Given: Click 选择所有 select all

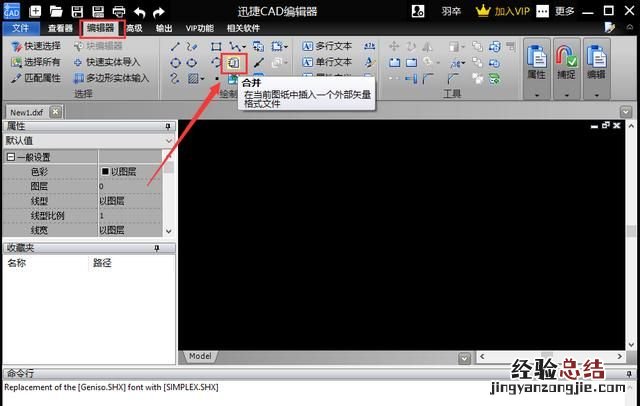Looking at the screenshot, I should click(36, 62).
